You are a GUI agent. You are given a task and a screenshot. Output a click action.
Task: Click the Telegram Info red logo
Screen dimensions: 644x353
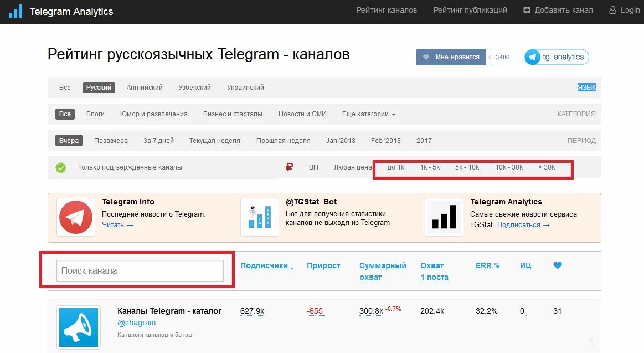click(x=76, y=217)
